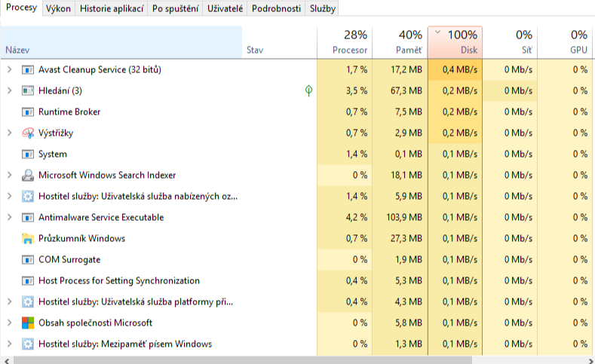Click the 0,4 MB/s disk value
This screenshot has width=595, height=364.
coord(460,70)
